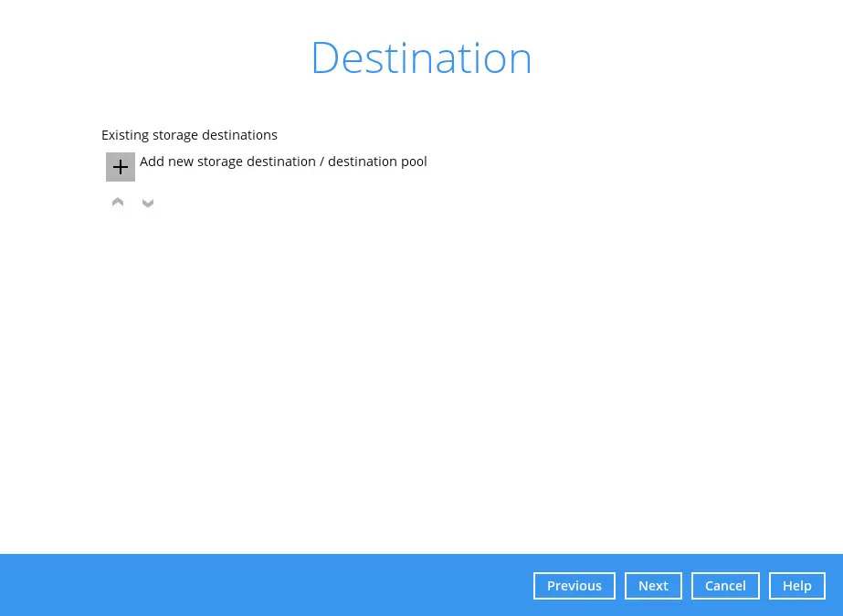Add a new destination pool via gray plus

coord(121,167)
